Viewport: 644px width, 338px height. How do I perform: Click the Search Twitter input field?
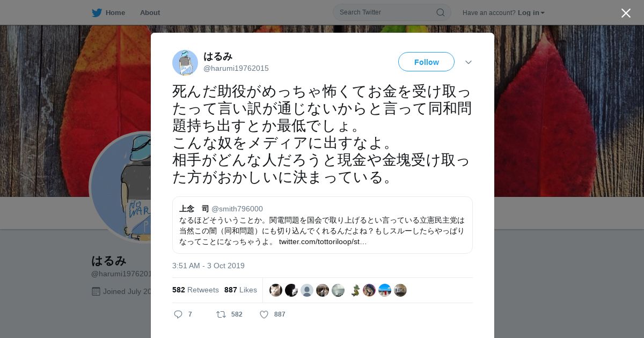[x=385, y=12]
